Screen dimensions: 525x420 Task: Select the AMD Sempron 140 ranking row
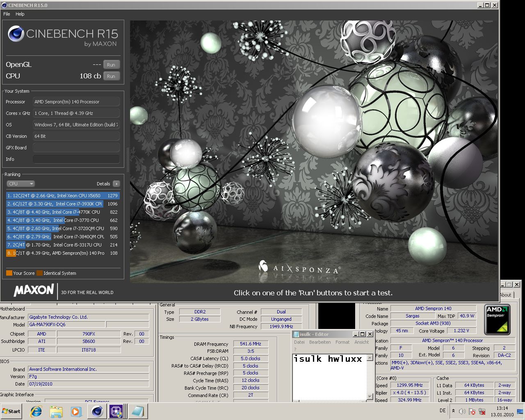coord(63,253)
